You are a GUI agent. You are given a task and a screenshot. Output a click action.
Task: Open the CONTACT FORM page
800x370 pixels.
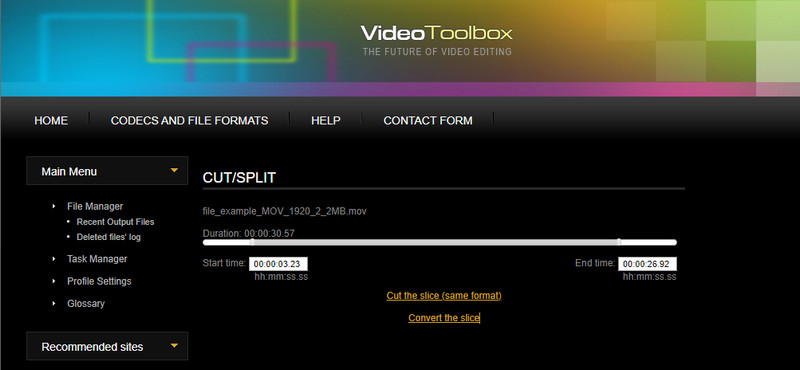[428, 121]
